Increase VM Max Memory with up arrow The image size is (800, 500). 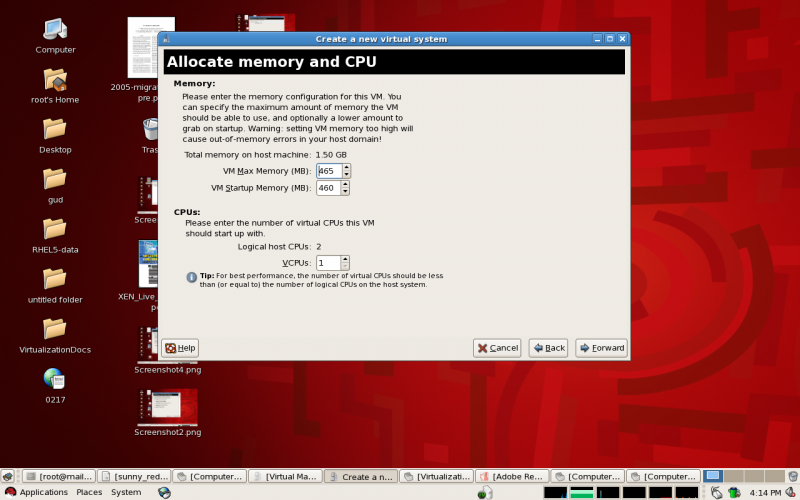[346, 167]
